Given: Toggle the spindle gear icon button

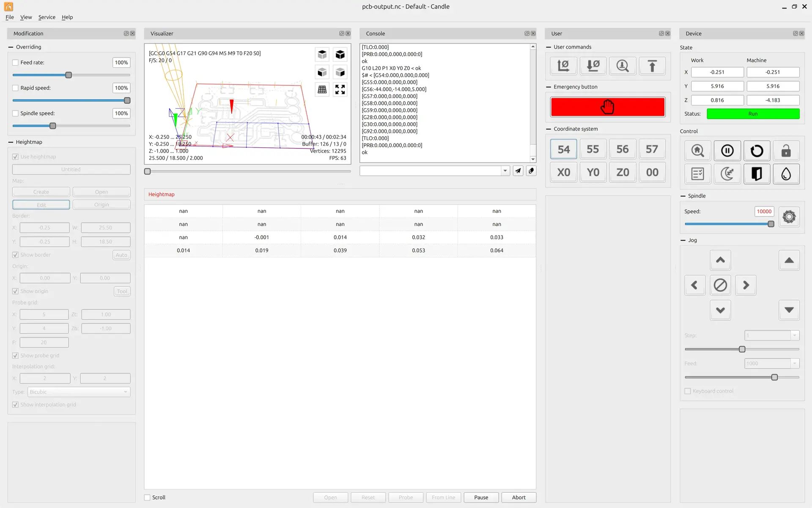Looking at the screenshot, I should point(789,217).
